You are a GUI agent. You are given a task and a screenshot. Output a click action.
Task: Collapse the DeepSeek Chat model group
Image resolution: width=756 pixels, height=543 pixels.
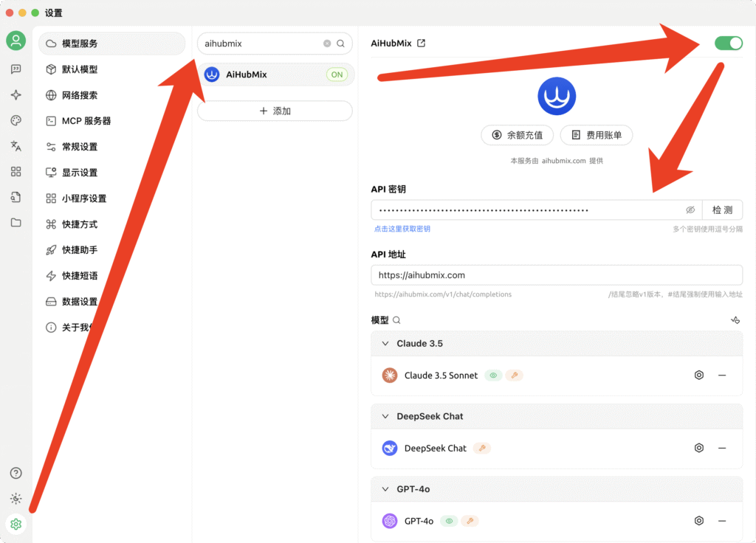[385, 417]
